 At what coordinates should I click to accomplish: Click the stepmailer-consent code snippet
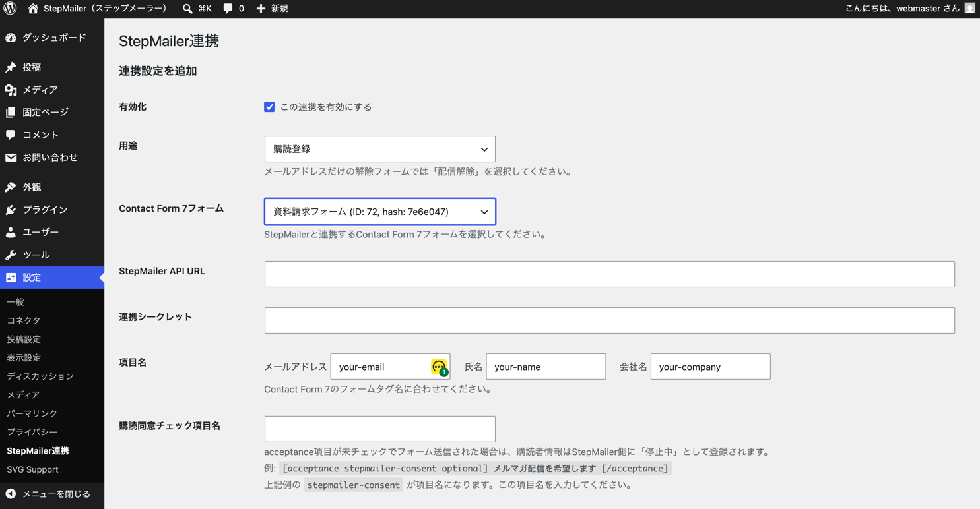pyautogui.click(x=353, y=485)
